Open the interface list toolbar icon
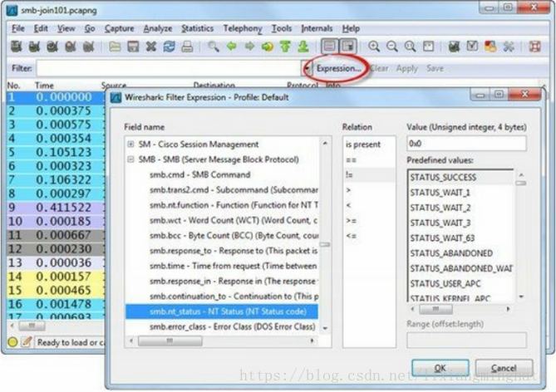Viewport: 556px width, 392px height. 17,47
